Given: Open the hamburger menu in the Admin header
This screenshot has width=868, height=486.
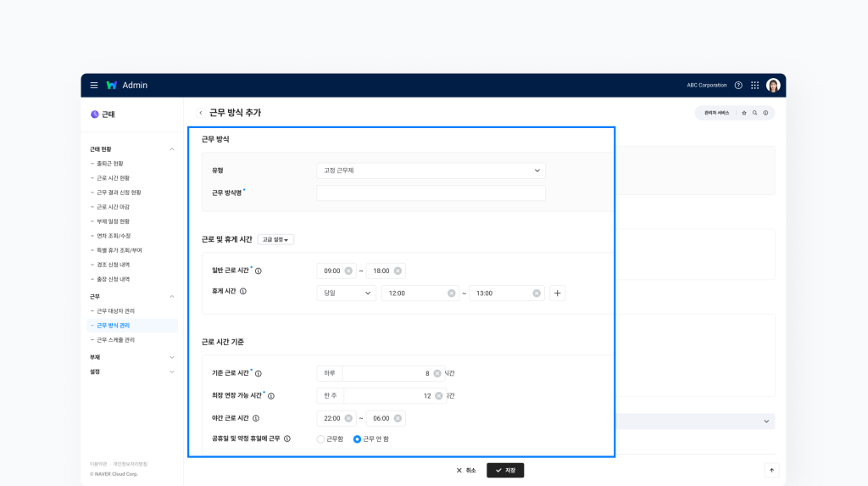Looking at the screenshot, I should click(94, 86).
